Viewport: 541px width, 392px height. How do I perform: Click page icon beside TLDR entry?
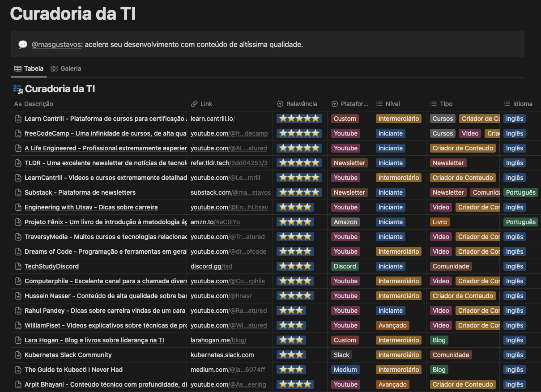[x=18, y=163]
